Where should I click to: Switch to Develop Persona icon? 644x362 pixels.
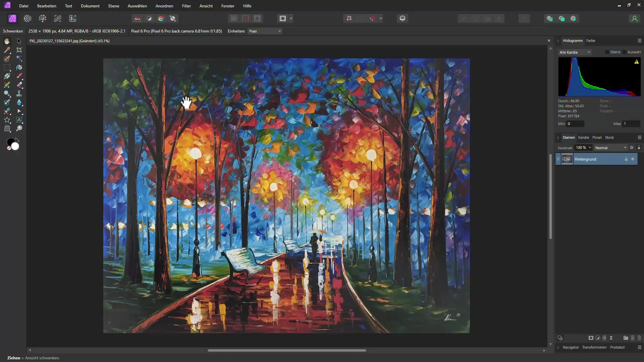pyautogui.click(x=43, y=18)
